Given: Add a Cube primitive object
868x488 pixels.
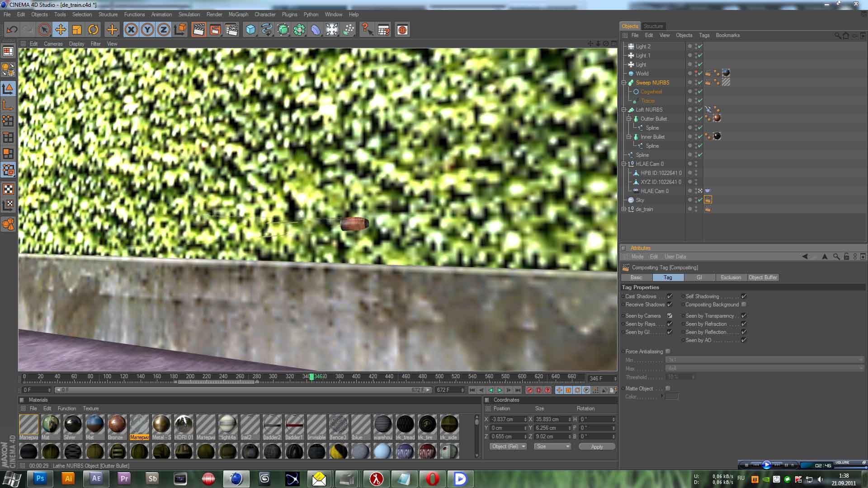Looking at the screenshot, I should [250, 30].
